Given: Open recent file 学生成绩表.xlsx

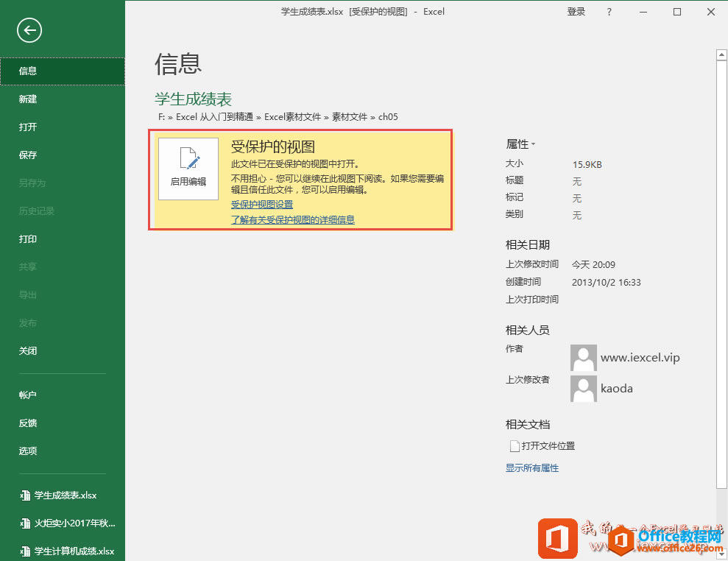Looking at the screenshot, I should point(65,495).
